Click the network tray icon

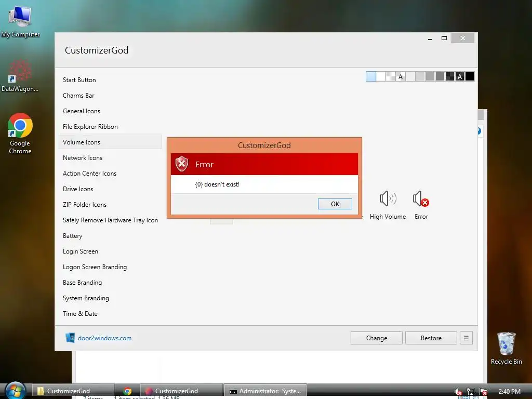(x=471, y=392)
